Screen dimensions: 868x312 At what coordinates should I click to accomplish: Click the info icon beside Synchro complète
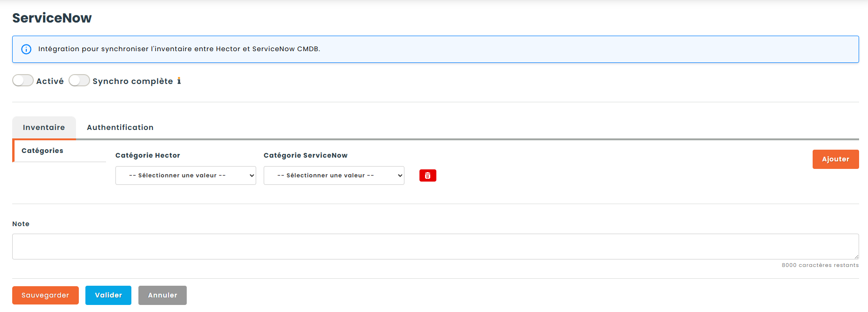tap(179, 81)
